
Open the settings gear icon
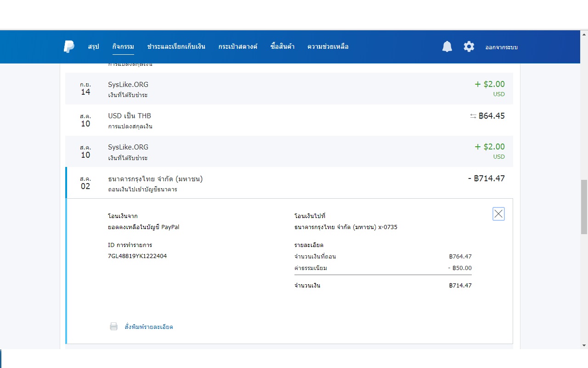(469, 46)
